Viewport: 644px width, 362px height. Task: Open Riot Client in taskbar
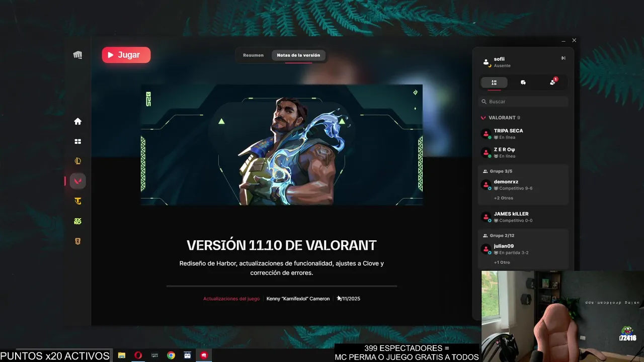click(x=204, y=355)
